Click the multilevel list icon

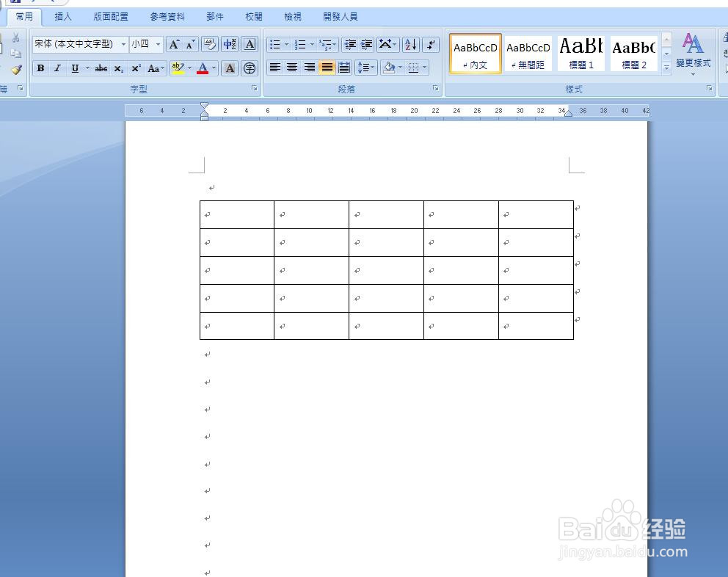pyautogui.click(x=326, y=45)
